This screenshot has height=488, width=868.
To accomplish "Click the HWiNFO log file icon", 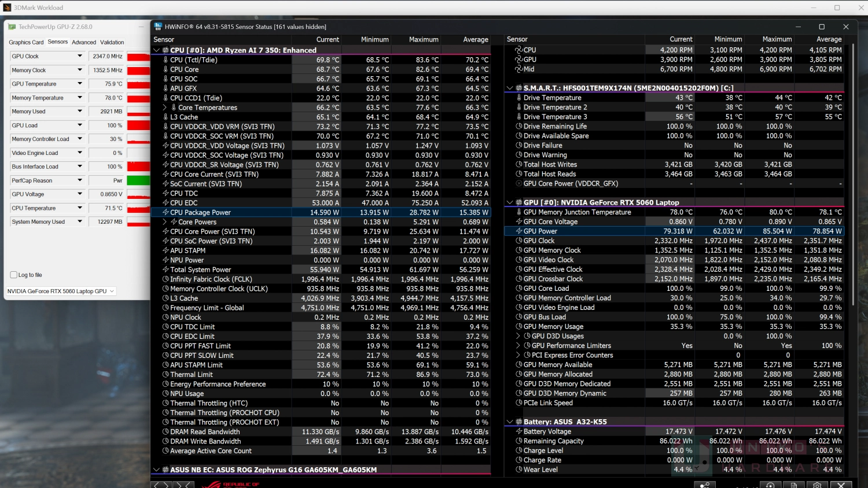I will click(794, 485).
